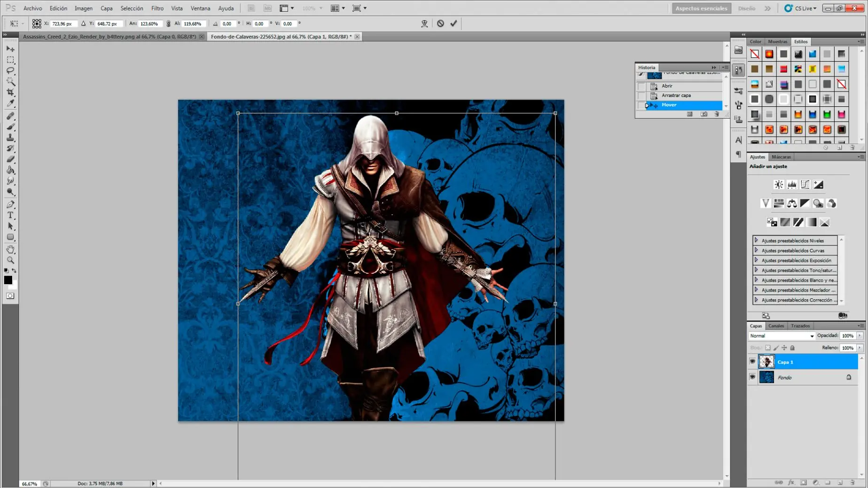Select the Clone Stamp tool
Screen dimensions: 868x488
[x=10, y=138]
